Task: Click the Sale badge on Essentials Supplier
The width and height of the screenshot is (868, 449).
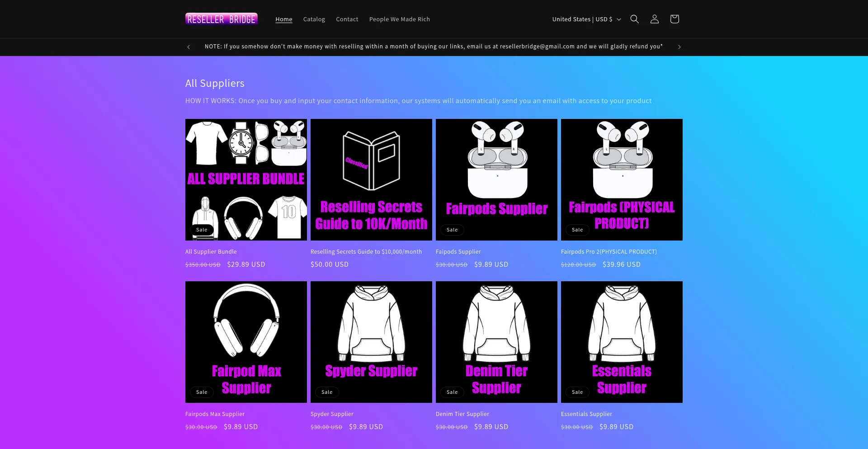Action: tap(577, 392)
